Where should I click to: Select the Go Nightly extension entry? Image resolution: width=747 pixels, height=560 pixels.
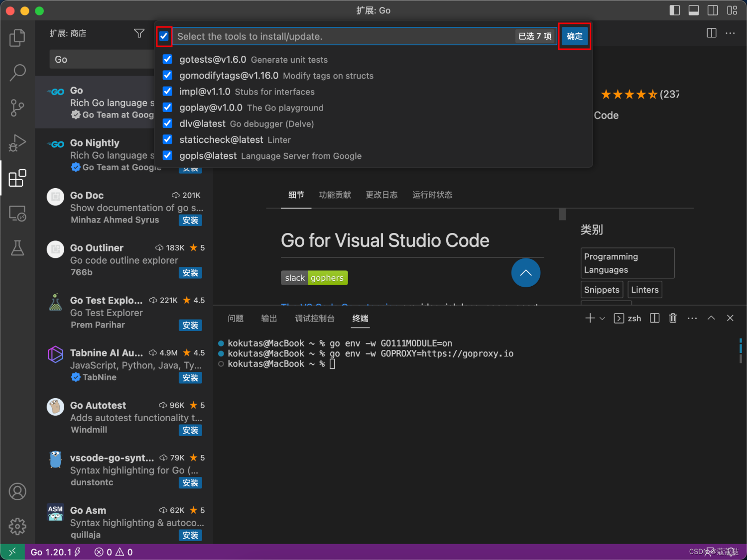click(x=124, y=155)
